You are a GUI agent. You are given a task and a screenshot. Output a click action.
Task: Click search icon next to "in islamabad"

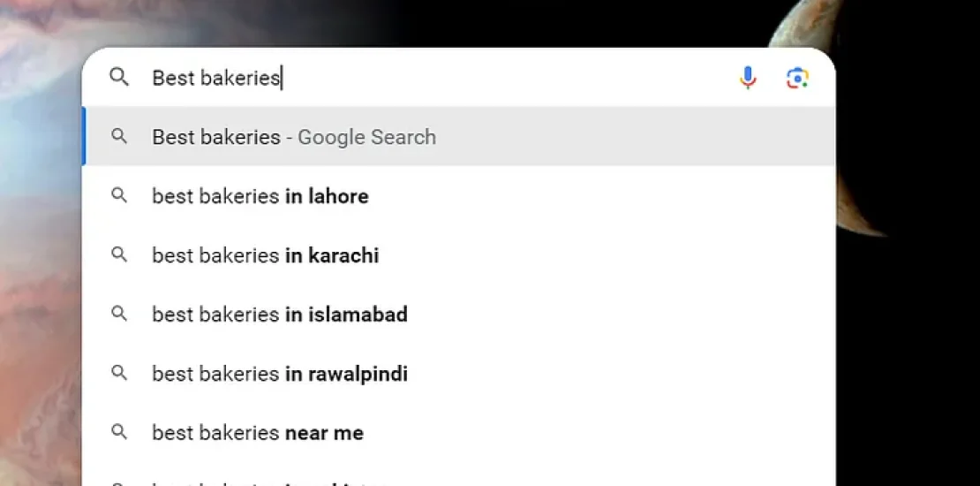point(119,314)
